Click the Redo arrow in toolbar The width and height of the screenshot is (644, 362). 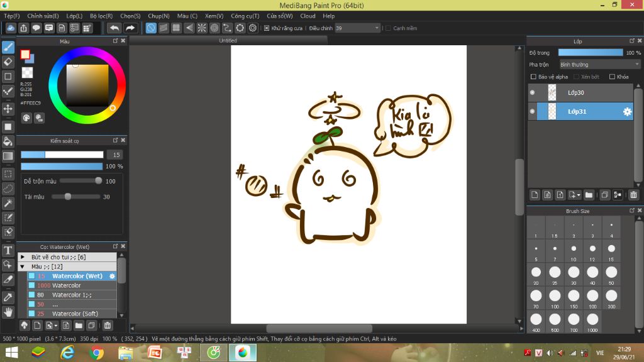coord(130,28)
